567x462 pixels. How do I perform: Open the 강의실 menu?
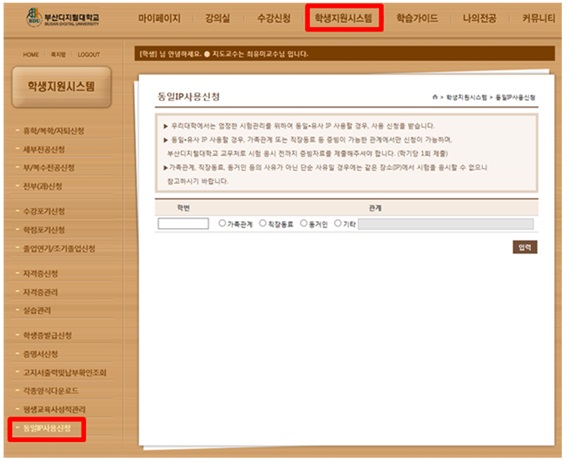point(218,18)
